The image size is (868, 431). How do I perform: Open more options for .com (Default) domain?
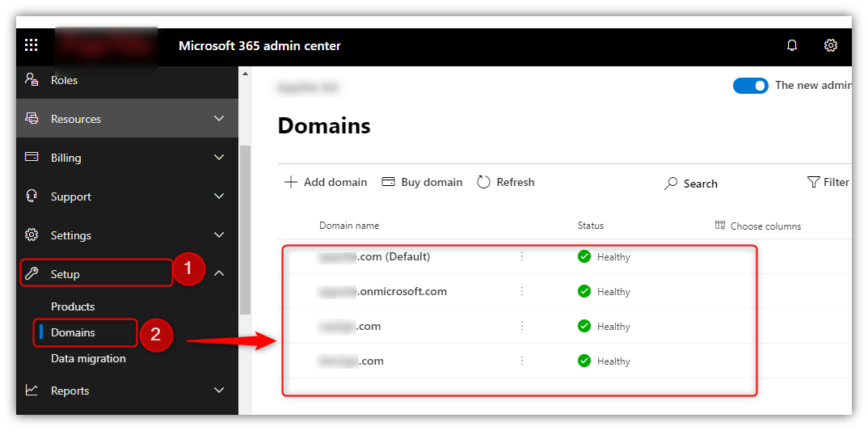[x=521, y=256]
